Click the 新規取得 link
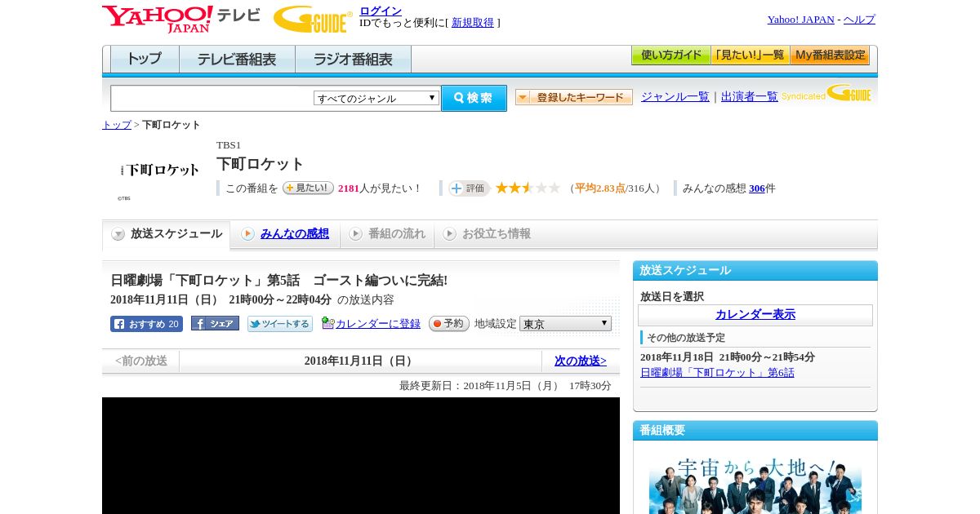 (x=473, y=23)
